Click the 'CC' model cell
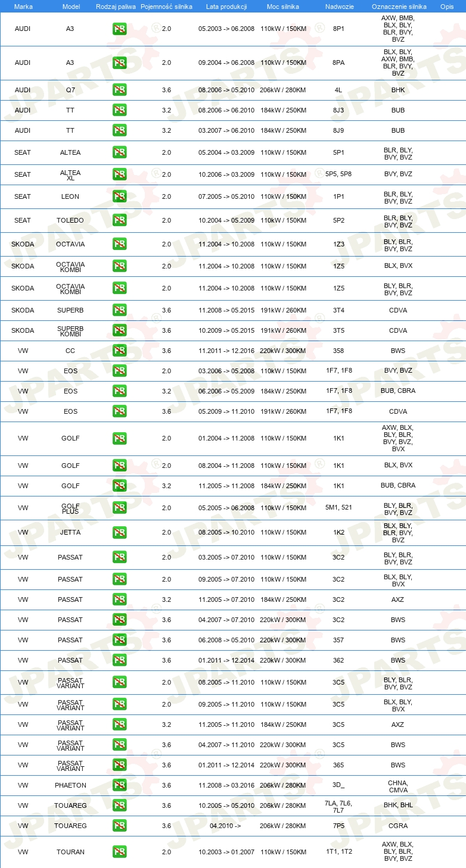The width and height of the screenshot is (466, 868). click(x=70, y=351)
